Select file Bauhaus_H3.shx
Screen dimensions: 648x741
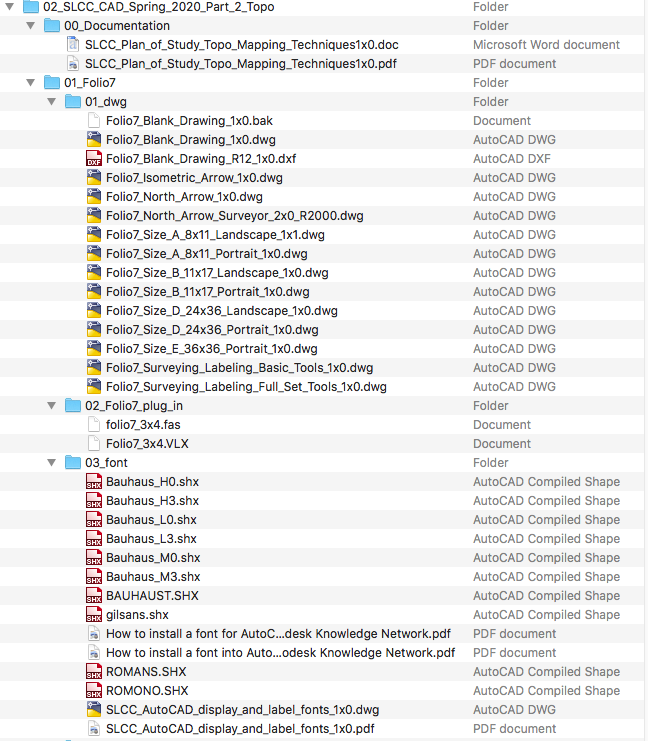152,500
